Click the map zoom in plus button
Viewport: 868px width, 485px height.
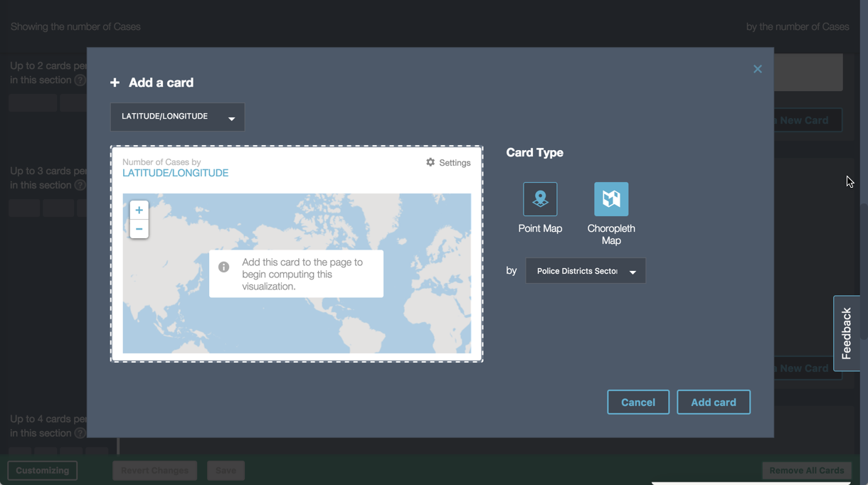139,210
